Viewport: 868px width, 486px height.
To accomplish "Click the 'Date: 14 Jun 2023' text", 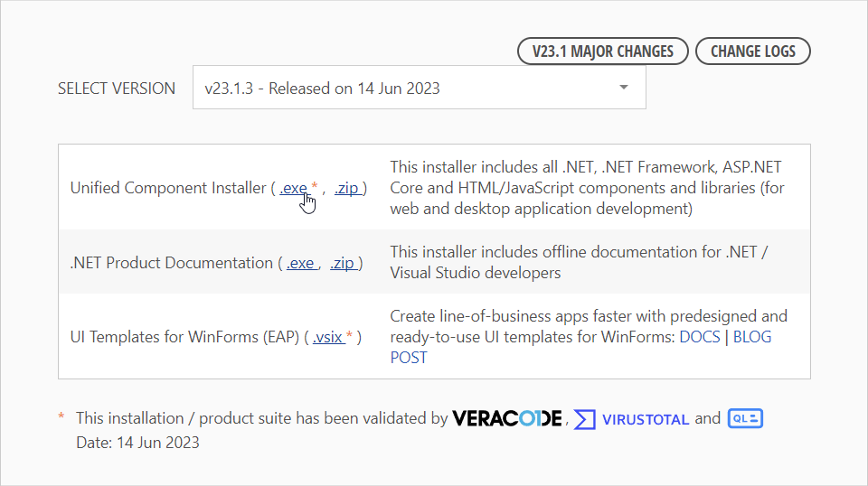I will 137,443.
